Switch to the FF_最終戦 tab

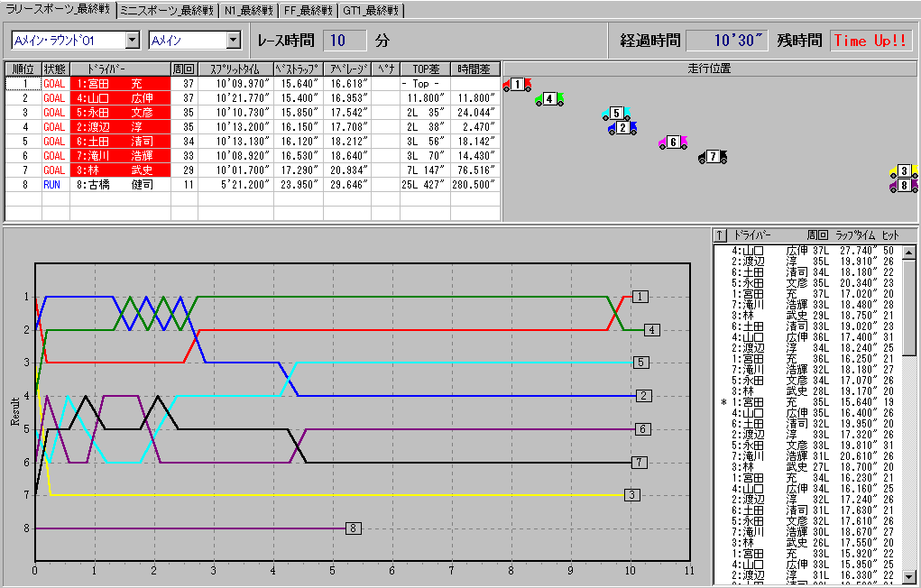pos(308,10)
